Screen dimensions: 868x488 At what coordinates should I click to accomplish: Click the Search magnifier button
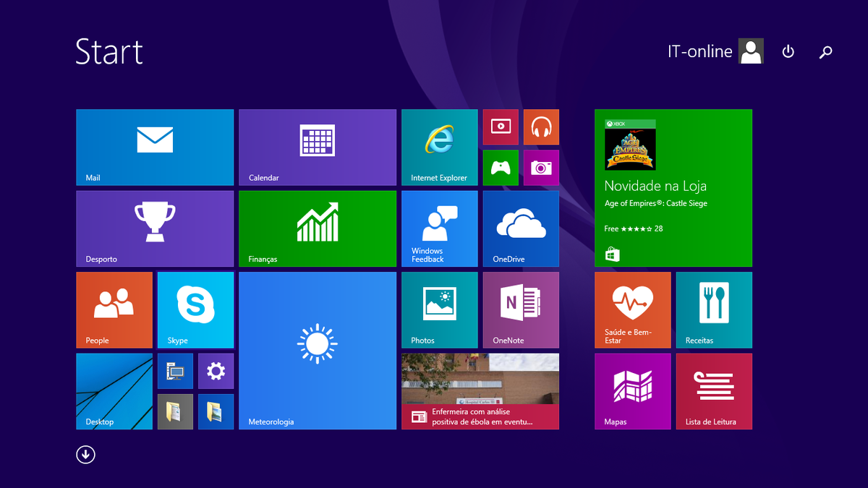click(825, 52)
